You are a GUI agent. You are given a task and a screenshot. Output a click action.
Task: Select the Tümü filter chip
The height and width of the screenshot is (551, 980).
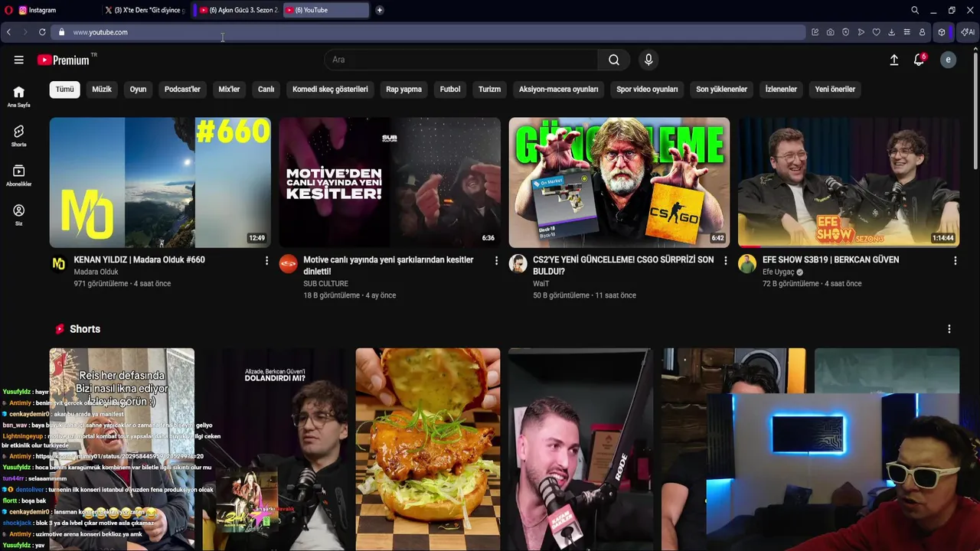click(65, 90)
